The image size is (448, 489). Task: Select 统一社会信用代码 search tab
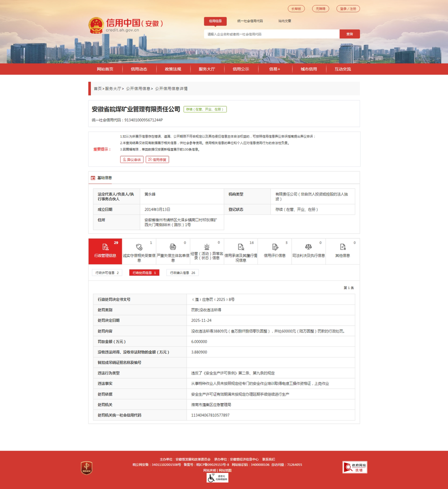(x=250, y=21)
